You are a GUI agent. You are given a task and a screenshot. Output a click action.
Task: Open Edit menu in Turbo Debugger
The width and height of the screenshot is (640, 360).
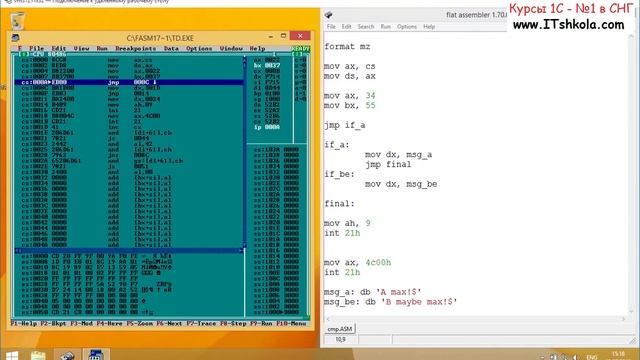[59, 48]
